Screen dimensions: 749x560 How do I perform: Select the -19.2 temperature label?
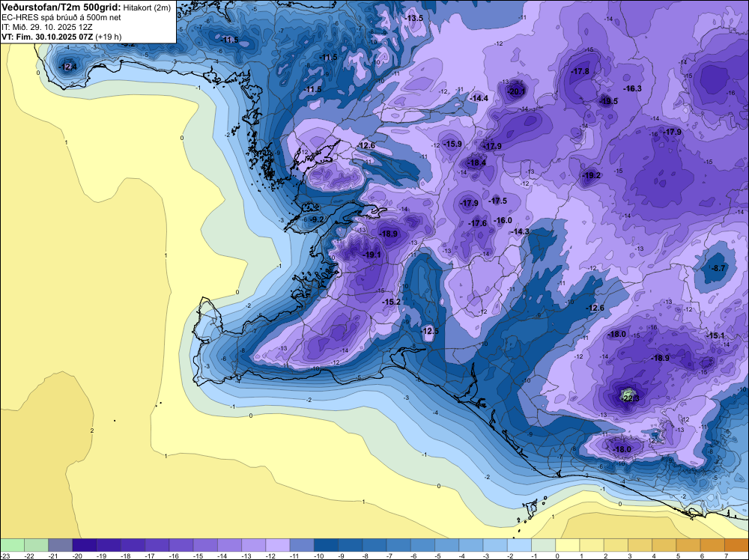tap(592, 176)
